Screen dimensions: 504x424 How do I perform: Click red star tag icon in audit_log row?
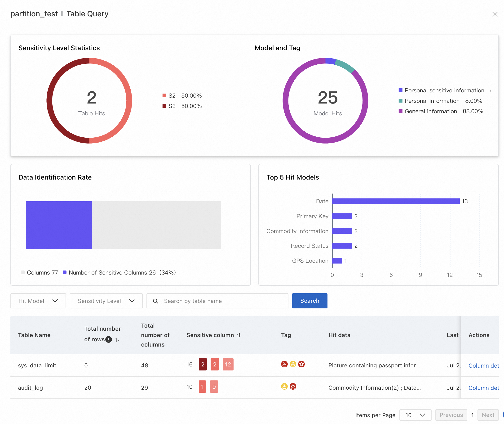coord(293,387)
